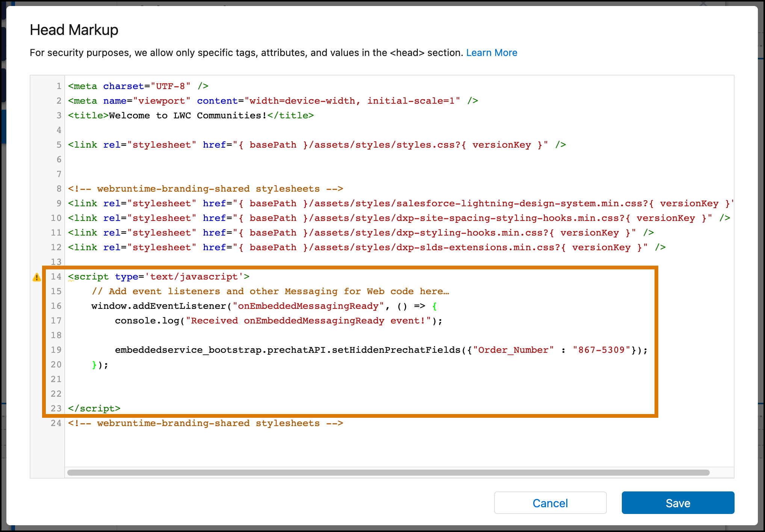Click line number 1 in the gutter
The image size is (765, 532).
click(59, 86)
